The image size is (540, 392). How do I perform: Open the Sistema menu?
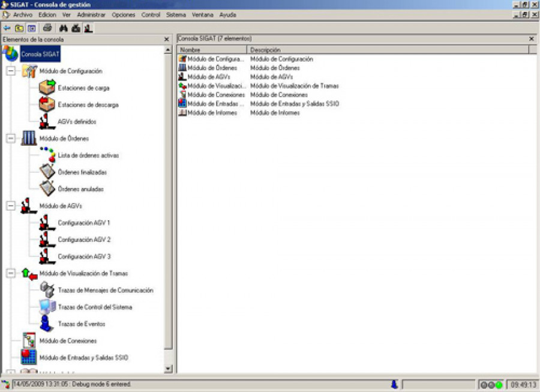click(x=176, y=15)
